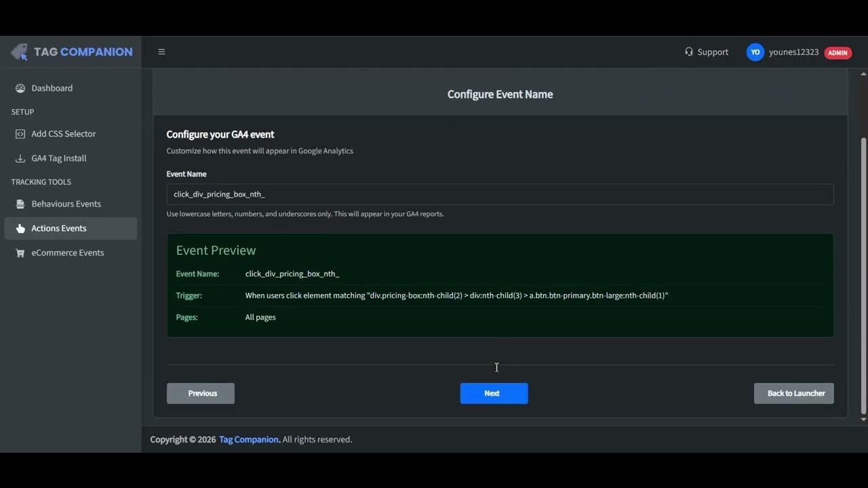Viewport: 868px width, 488px height.
Task: Open the Tag Companion footer link
Action: (x=250, y=439)
